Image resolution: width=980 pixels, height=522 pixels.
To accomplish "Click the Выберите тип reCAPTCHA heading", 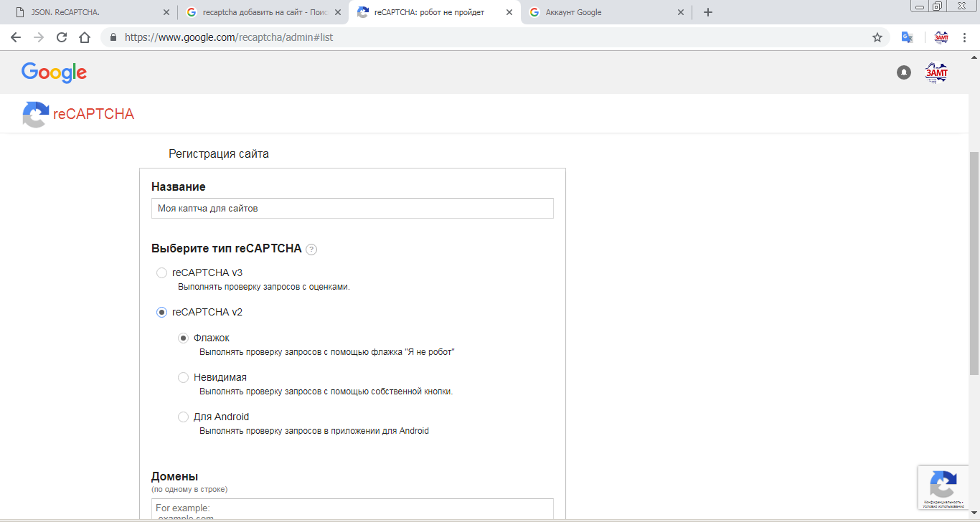I will pos(227,250).
